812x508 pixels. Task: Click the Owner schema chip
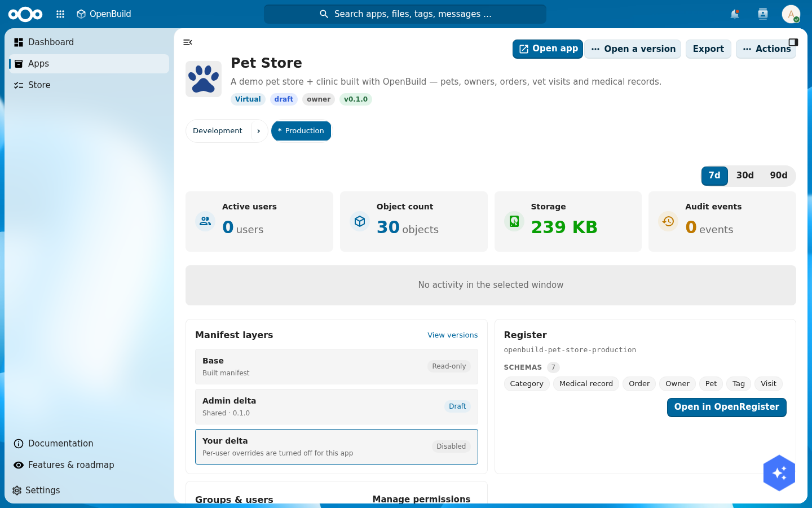click(677, 384)
